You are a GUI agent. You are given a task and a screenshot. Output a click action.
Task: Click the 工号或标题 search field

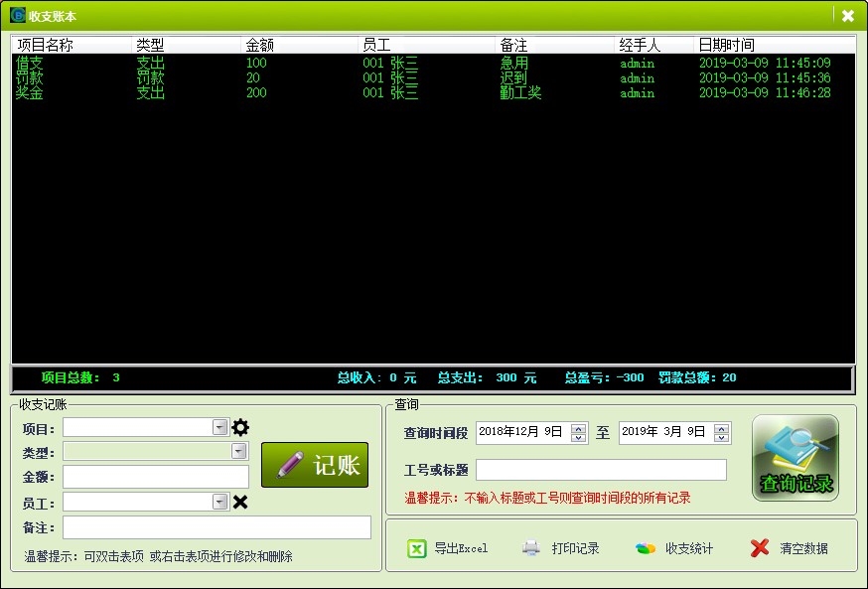[601, 470]
